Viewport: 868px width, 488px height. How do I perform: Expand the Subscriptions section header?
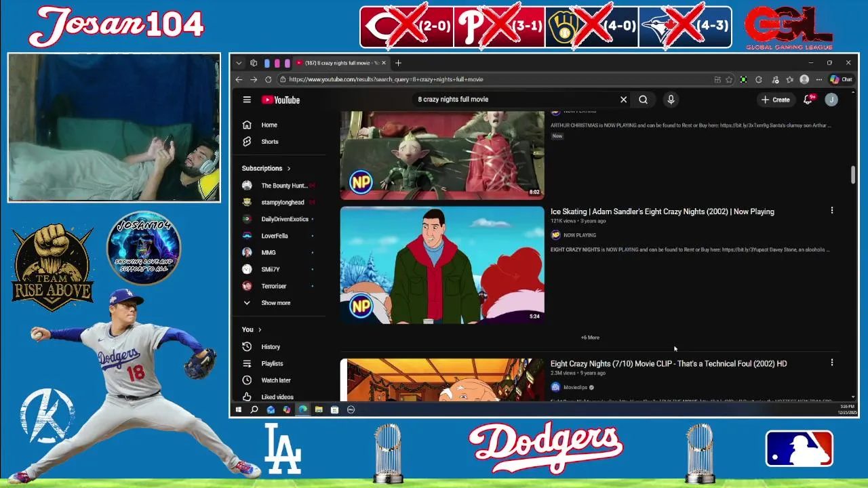pos(266,168)
